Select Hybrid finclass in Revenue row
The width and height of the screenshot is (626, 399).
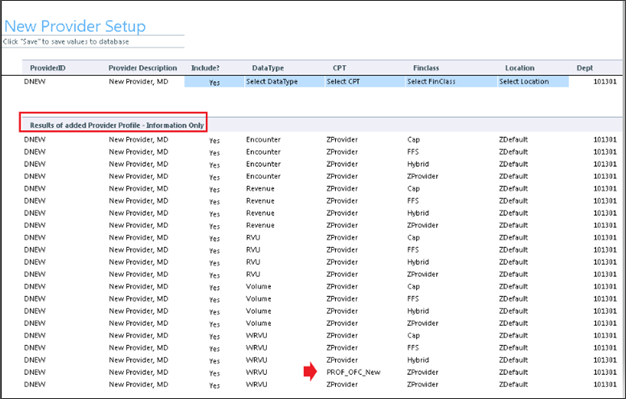[x=418, y=213]
